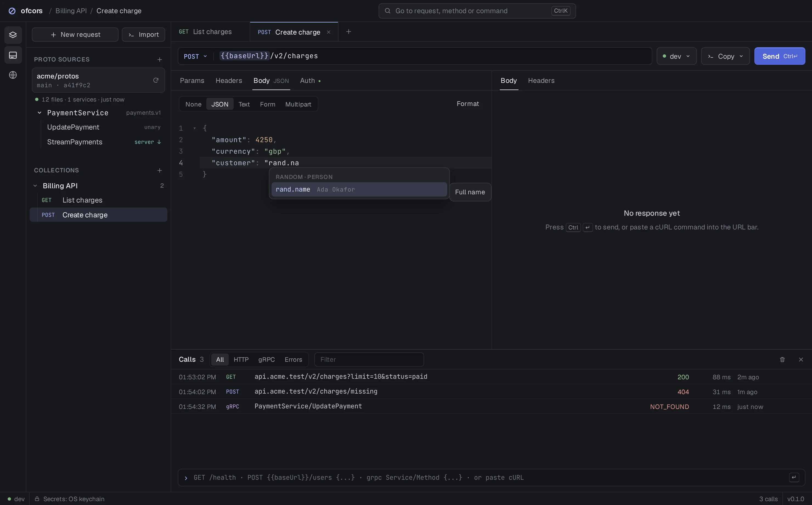Add a new collection
812x505 pixels.
pyautogui.click(x=160, y=170)
